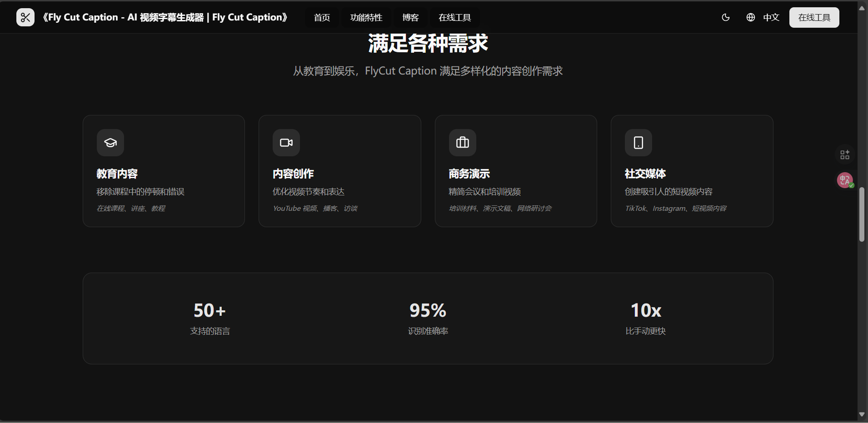Open 博客 navigation item
The image size is (868, 423).
point(410,17)
